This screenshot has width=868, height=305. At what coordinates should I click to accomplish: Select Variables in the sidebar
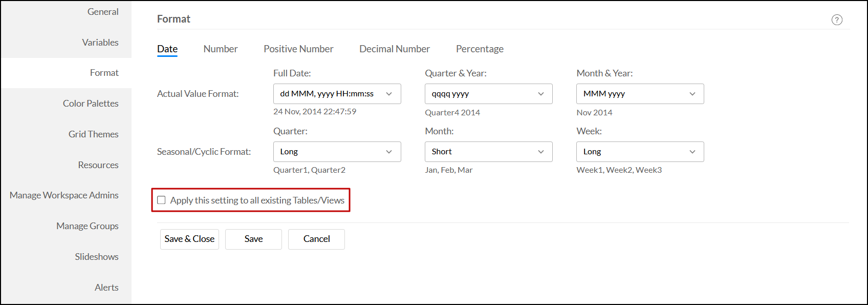coord(100,43)
